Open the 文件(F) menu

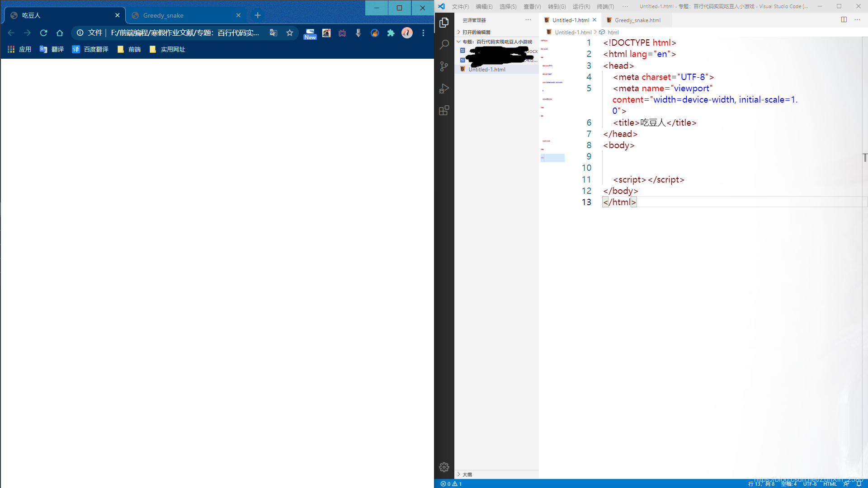click(x=460, y=6)
